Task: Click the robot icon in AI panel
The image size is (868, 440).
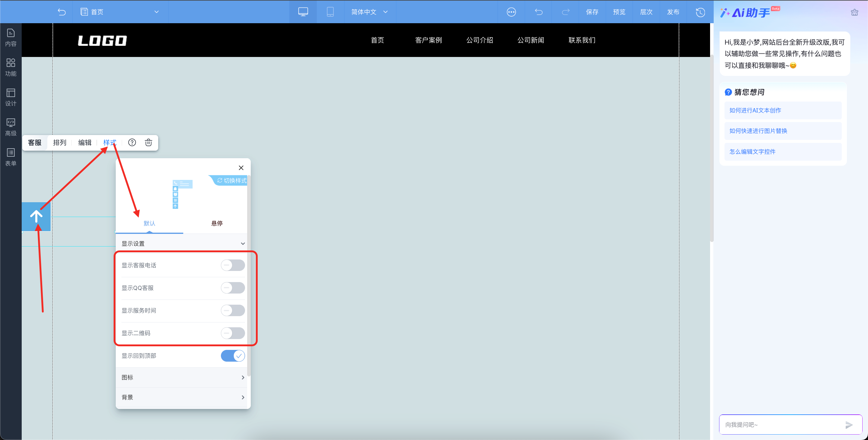Action: [854, 12]
